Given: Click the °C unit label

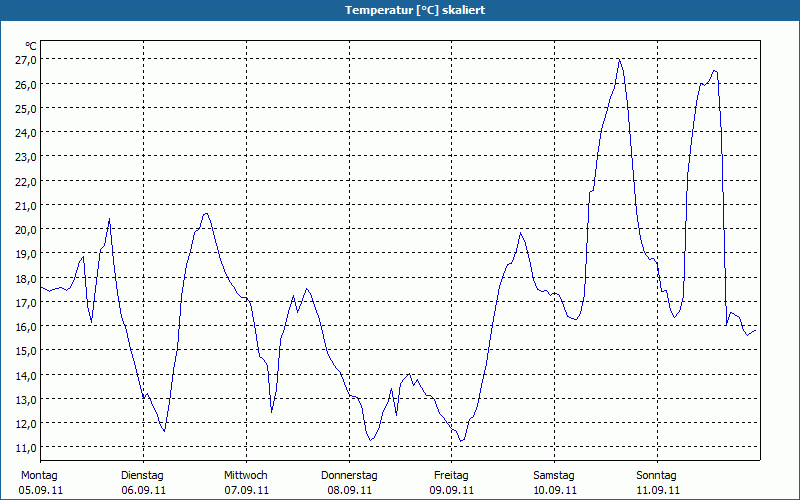Looking at the screenshot, I should coord(31,46).
